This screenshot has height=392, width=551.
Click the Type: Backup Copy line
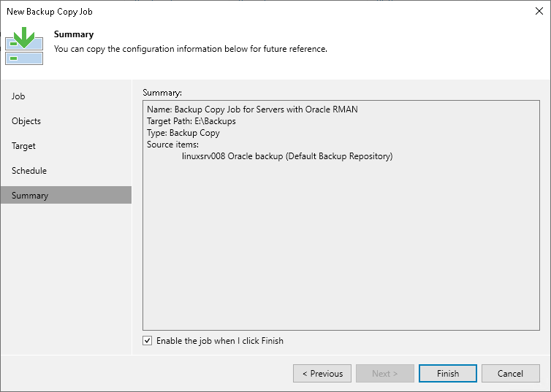[x=183, y=133]
